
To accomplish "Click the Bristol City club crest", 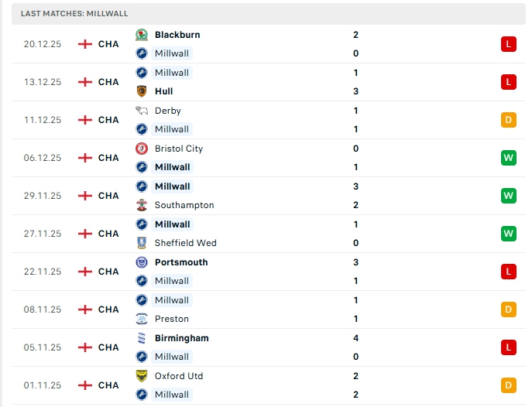I will 142,149.
